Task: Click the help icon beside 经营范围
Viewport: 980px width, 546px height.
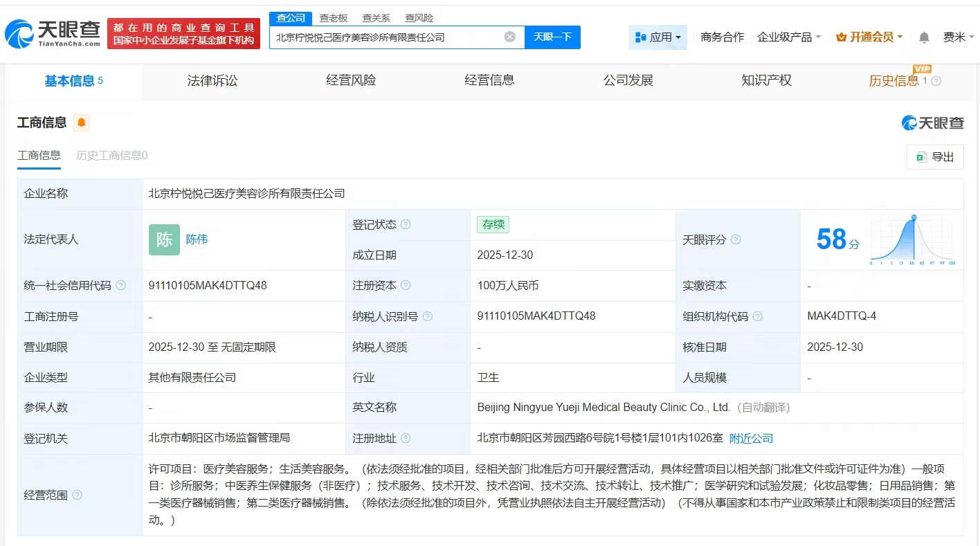Action: [x=78, y=495]
